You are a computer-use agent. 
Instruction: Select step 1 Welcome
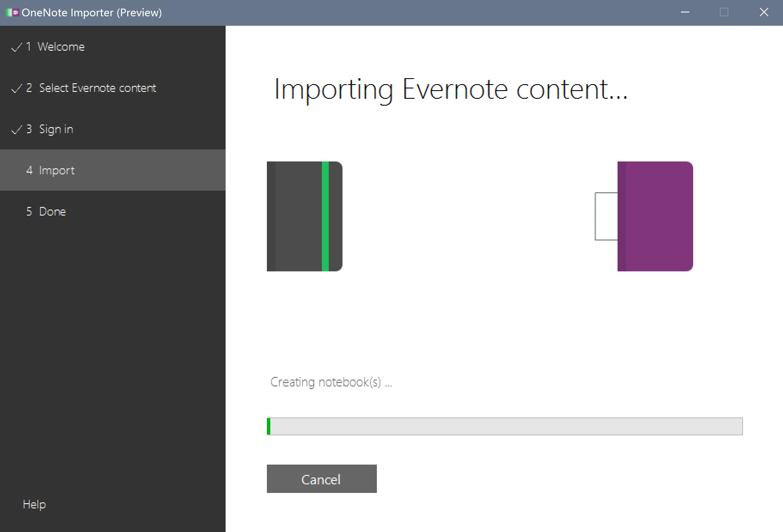click(113, 46)
